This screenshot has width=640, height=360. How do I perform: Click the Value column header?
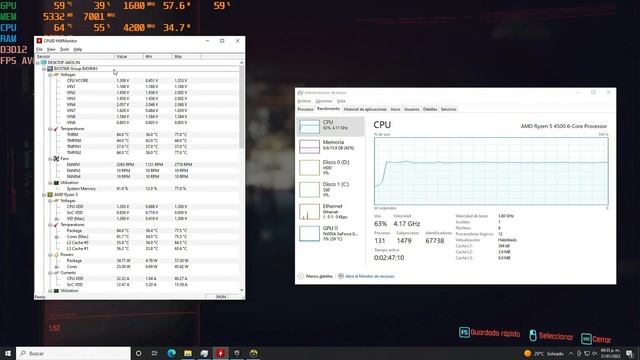pyautogui.click(x=129, y=56)
